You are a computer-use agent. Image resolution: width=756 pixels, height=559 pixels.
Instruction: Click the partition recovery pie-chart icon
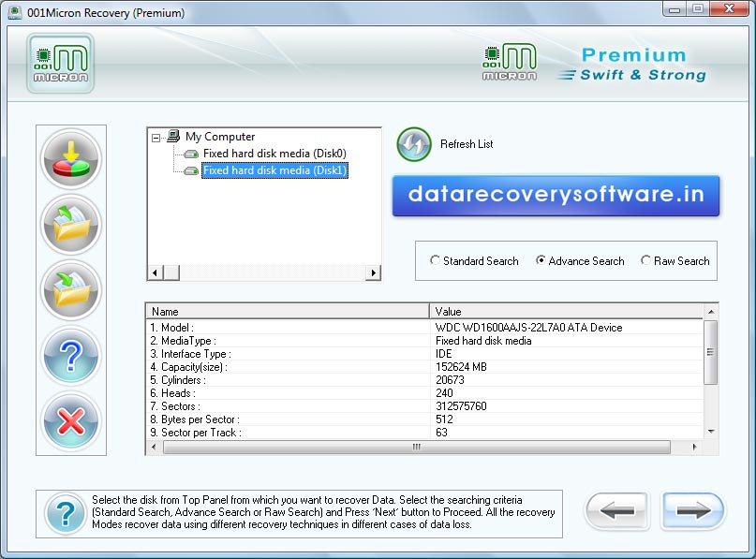pyautogui.click(x=71, y=159)
